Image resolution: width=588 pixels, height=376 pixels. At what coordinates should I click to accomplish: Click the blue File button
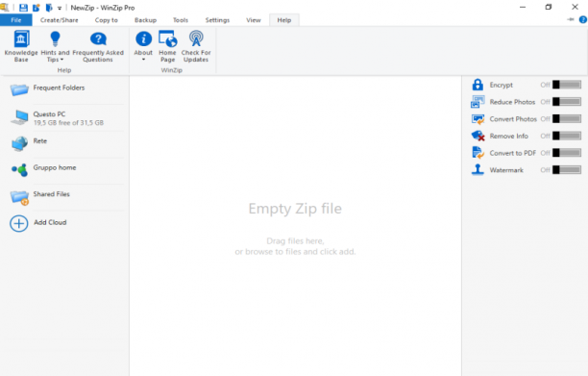(x=16, y=20)
